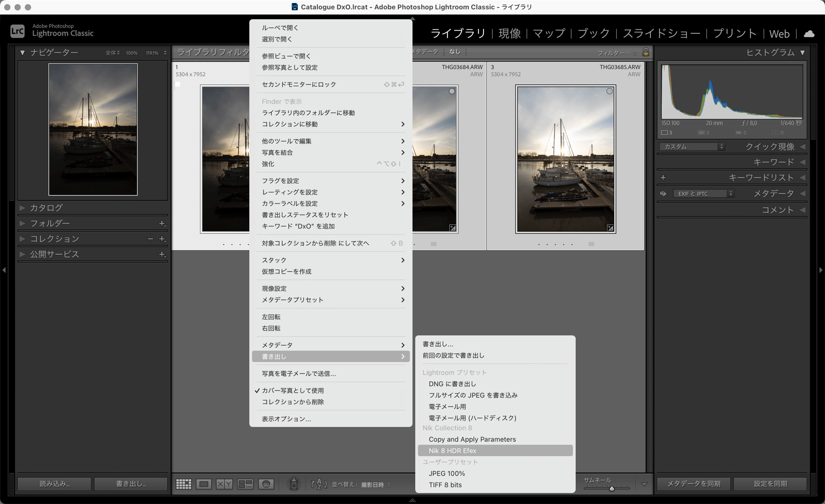Viewport: 825px width, 504px height.
Task: Toggle quick collection circle on THG03685.ARW
Action: [x=610, y=91]
